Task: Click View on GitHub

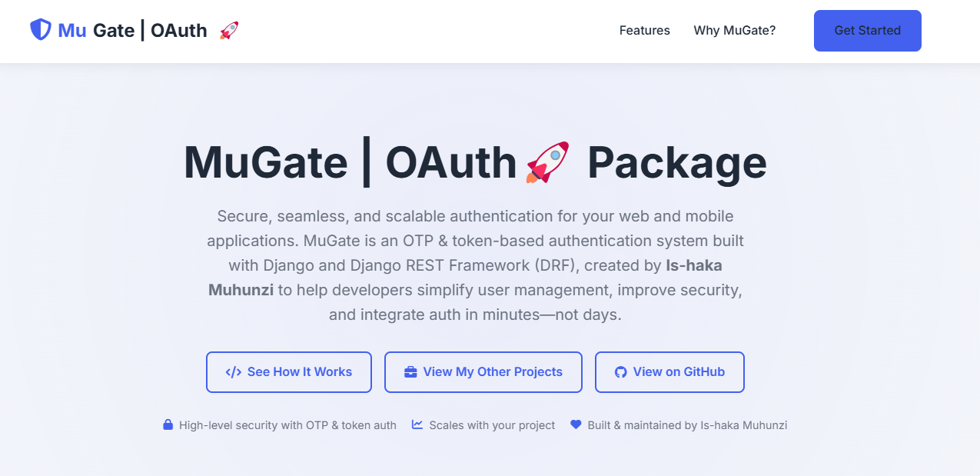Action: pyautogui.click(x=669, y=371)
